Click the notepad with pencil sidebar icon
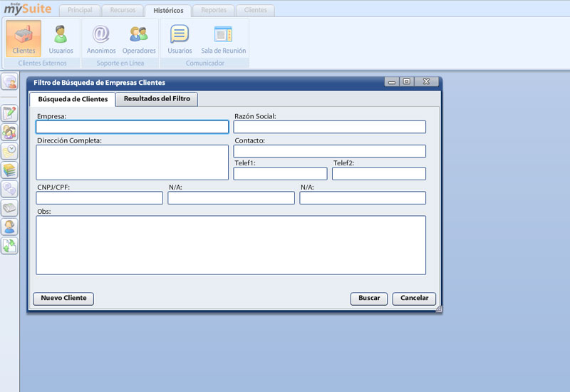Viewport: 570px width, 392px height. coord(10,113)
